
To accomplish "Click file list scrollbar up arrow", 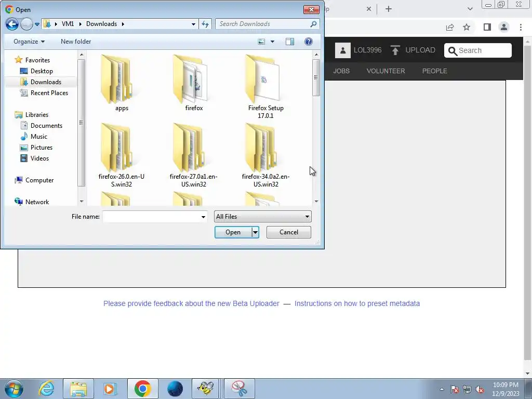I will coord(316,54).
